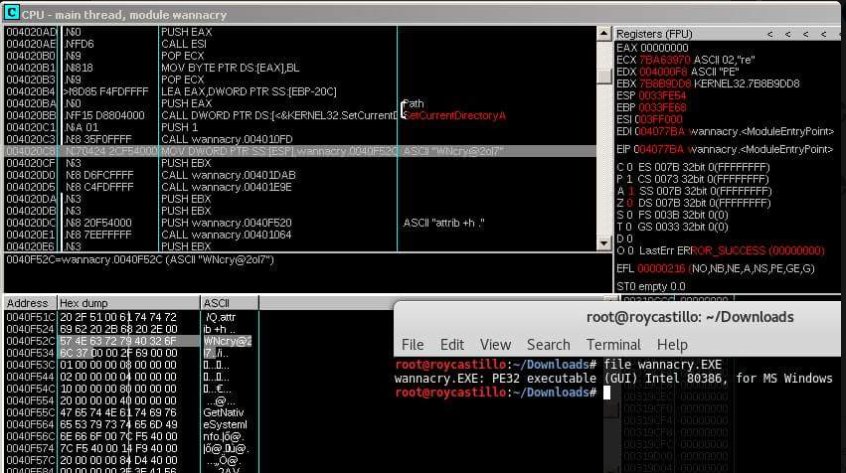Image resolution: width=846 pixels, height=473 pixels.
Task: Click the EIP register line
Action: point(725,149)
